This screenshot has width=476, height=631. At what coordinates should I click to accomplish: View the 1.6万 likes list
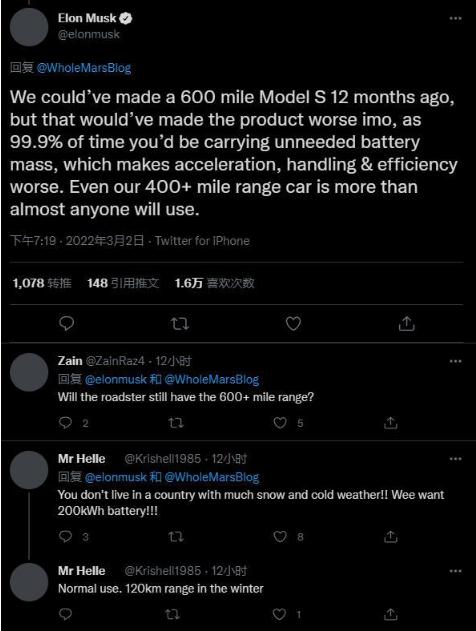coord(214,283)
